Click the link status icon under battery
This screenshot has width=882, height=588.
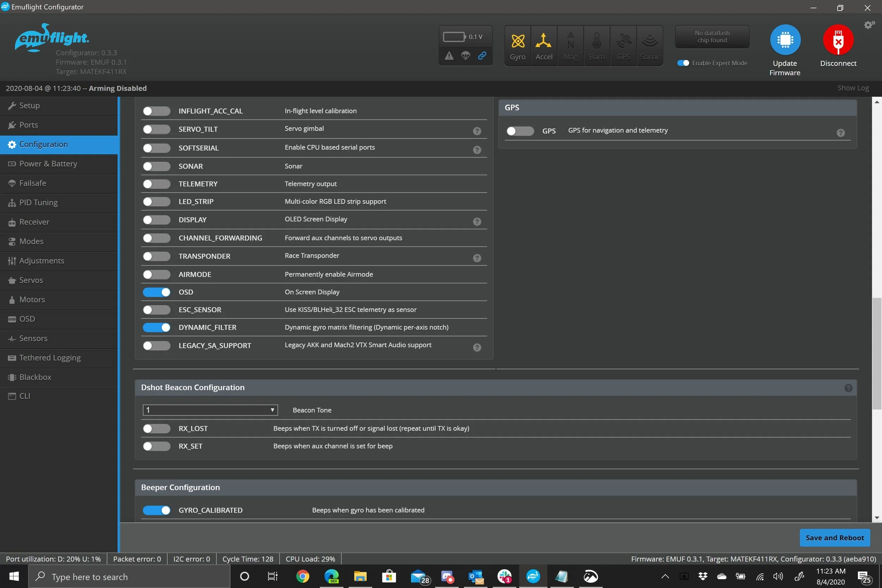[482, 56]
